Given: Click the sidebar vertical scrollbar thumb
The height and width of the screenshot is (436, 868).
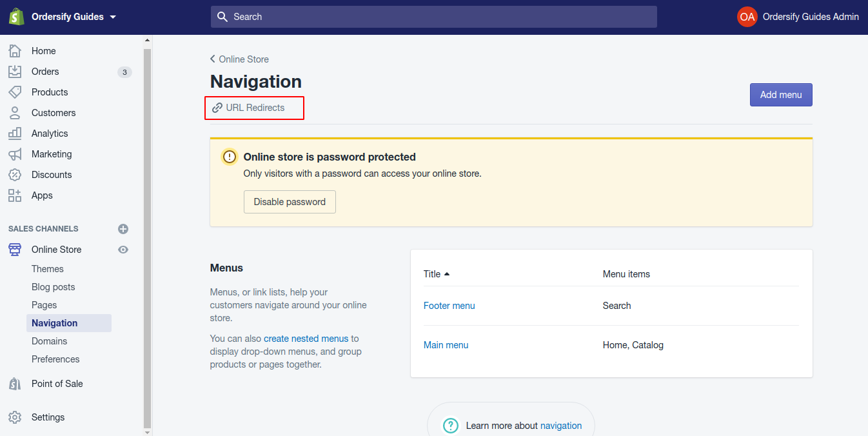Looking at the screenshot, I should click(147, 239).
